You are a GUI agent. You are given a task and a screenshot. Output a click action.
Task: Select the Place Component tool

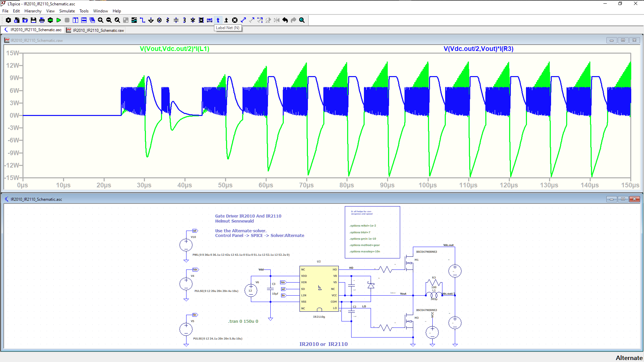201,20
